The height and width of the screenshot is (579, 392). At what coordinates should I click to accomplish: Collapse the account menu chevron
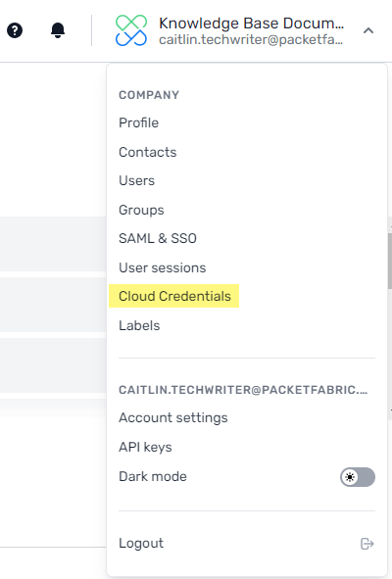(368, 30)
